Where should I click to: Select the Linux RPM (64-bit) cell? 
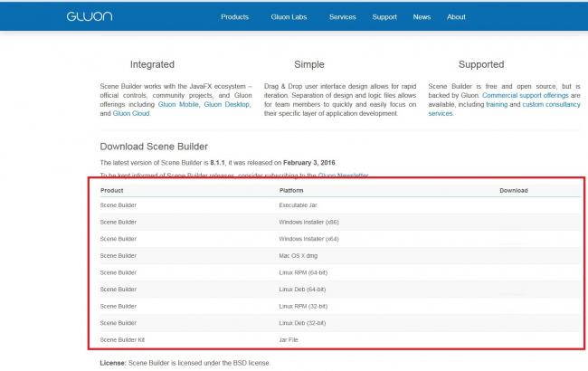tap(303, 272)
